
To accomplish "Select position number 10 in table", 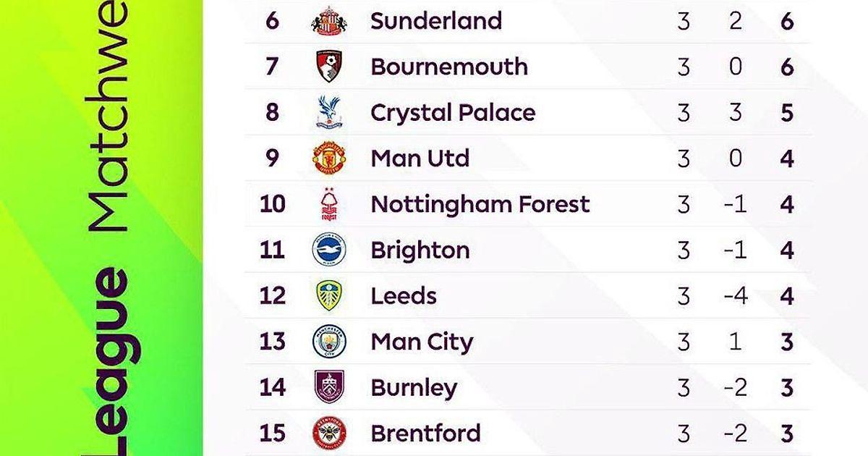I will 273,204.
